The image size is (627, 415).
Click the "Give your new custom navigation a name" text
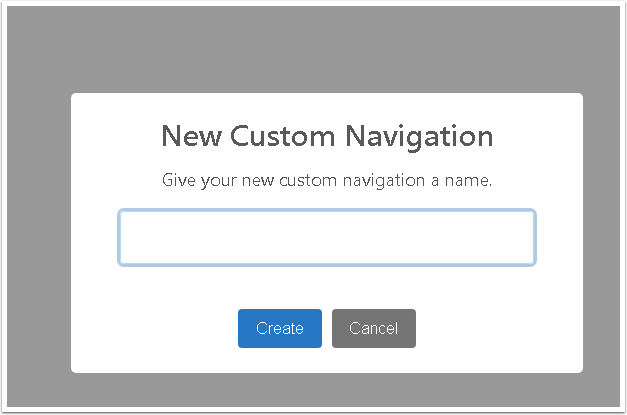click(x=326, y=181)
